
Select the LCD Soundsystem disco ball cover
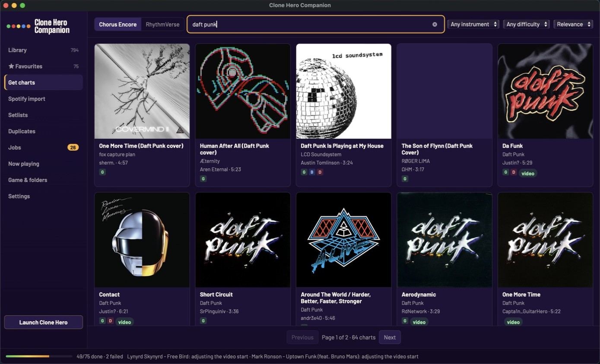344,91
